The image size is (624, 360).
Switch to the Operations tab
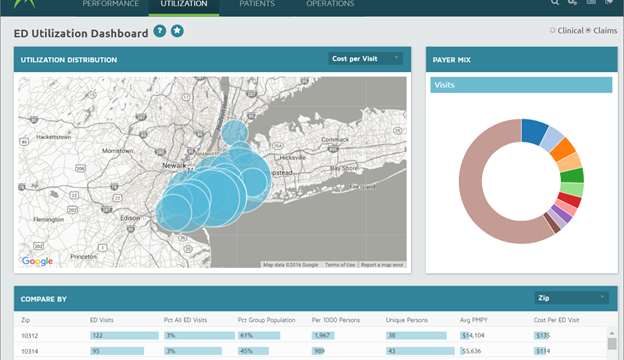click(330, 4)
